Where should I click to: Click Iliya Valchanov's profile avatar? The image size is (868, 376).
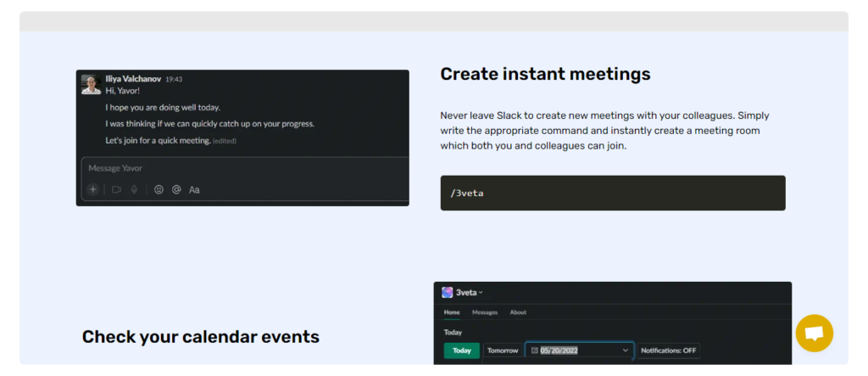(91, 84)
